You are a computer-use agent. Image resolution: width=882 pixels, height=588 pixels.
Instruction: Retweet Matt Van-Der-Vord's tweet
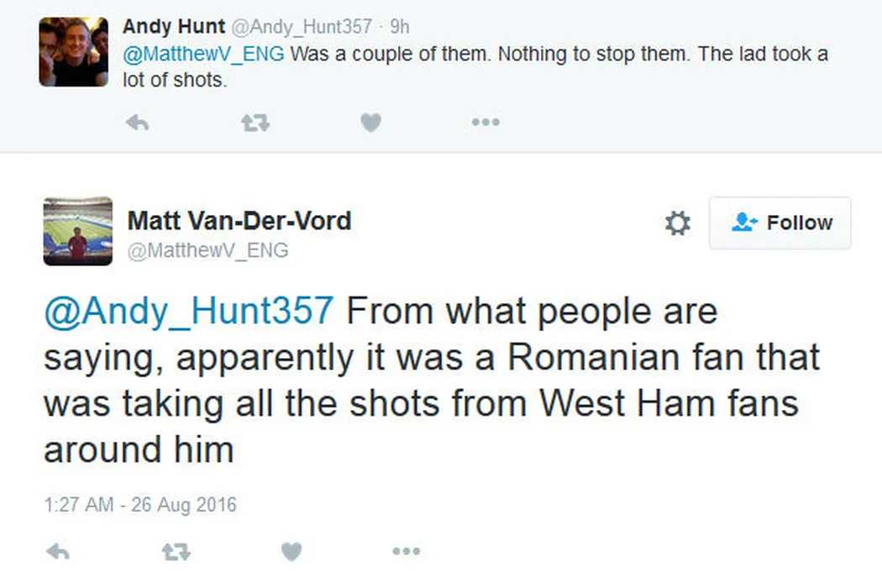(x=175, y=551)
